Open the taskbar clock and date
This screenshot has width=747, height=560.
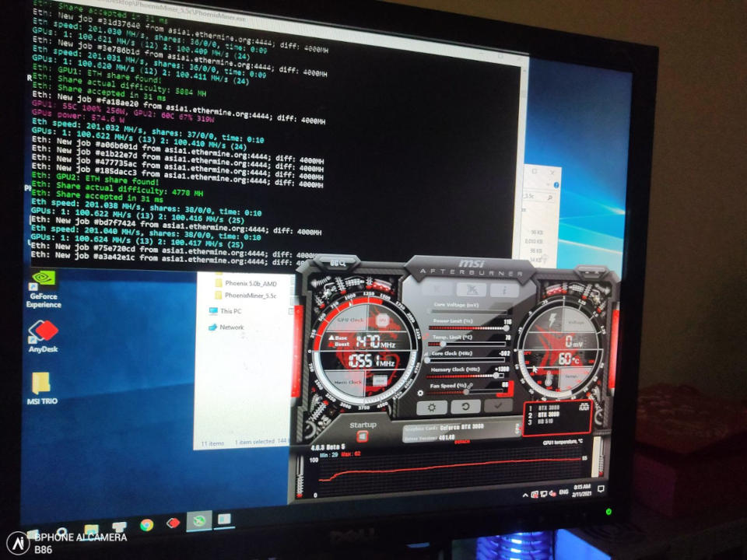tap(582, 491)
